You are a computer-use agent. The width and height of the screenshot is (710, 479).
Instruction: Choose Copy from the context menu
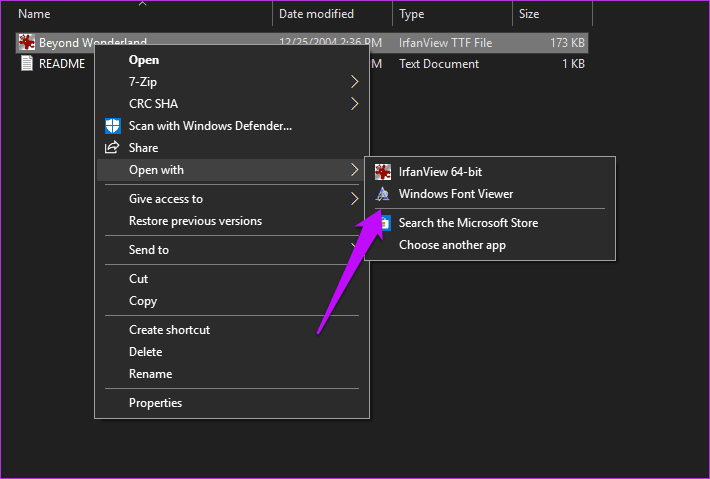pyautogui.click(x=232, y=301)
